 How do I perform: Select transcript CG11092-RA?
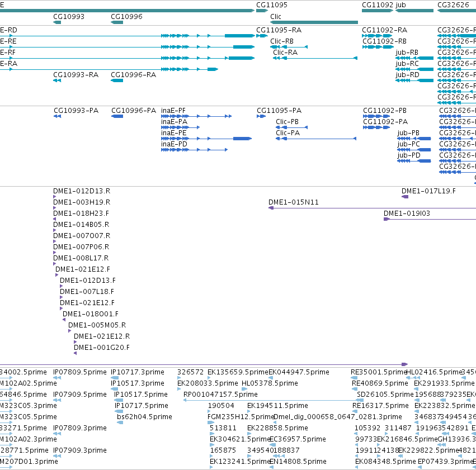(378, 36)
